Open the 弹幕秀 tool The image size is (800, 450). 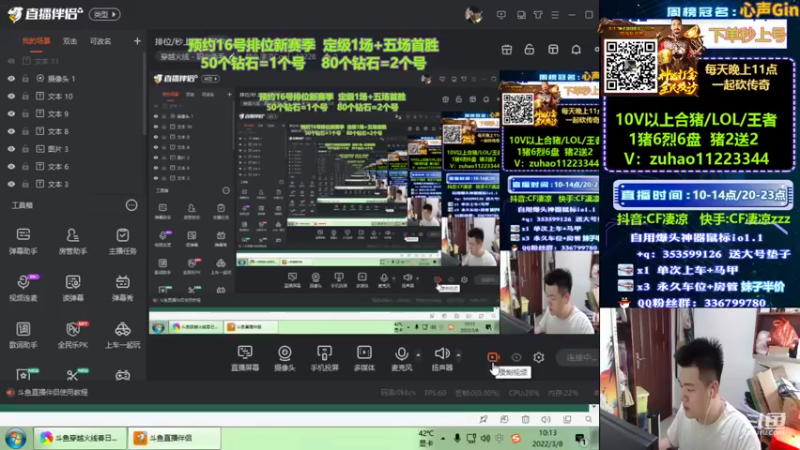coord(122,287)
